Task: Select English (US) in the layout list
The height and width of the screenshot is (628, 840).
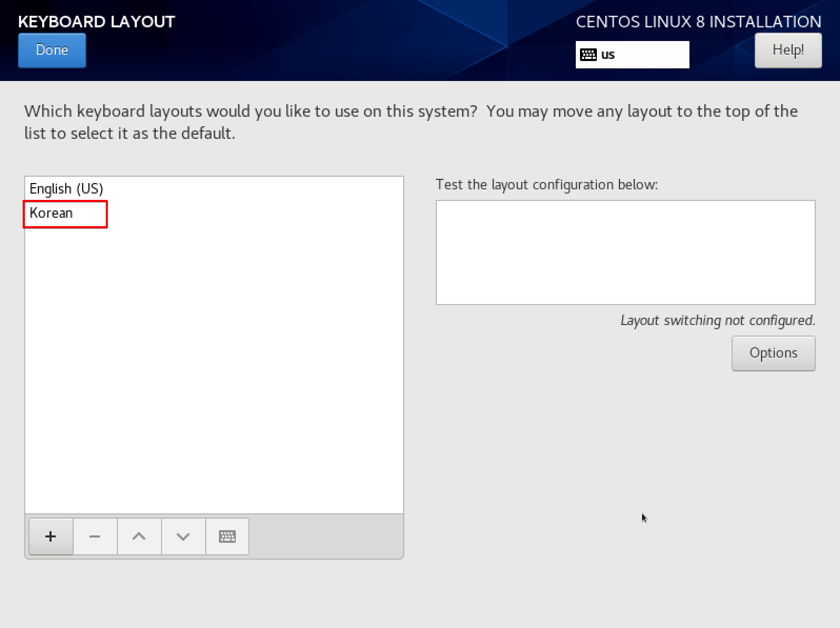Action: click(x=214, y=189)
